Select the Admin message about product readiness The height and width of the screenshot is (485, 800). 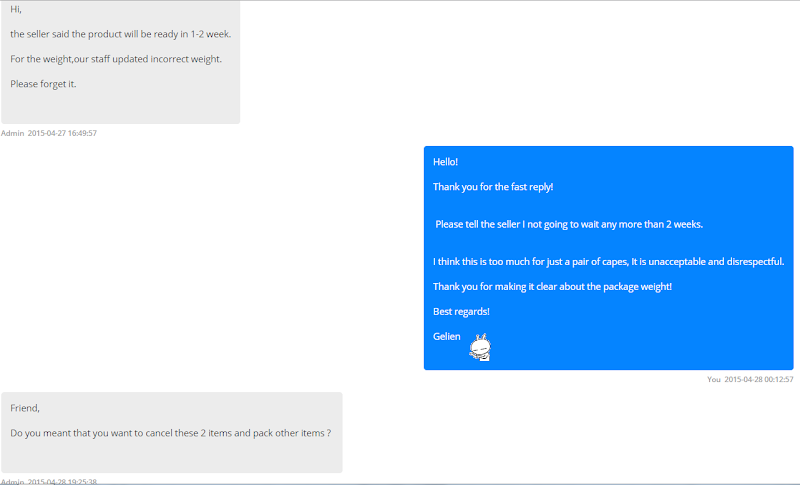[120, 62]
